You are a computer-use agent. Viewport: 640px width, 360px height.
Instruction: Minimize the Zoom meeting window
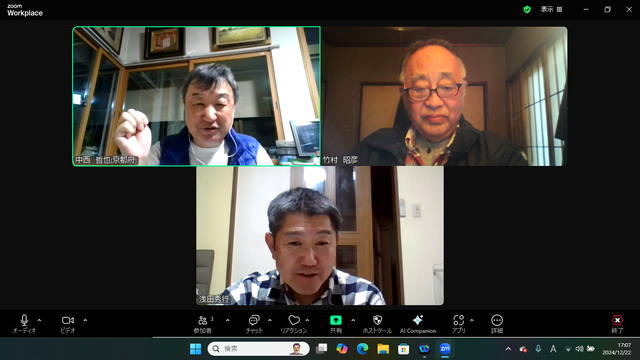pyautogui.click(x=586, y=9)
